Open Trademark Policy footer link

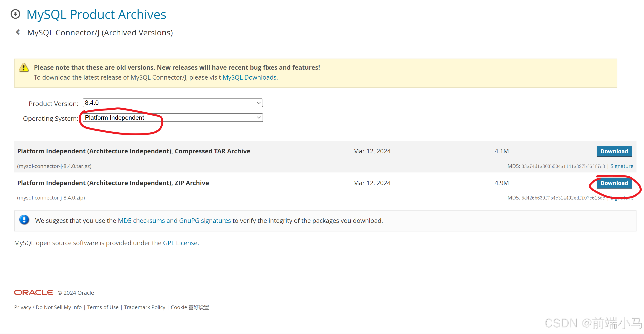[x=145, y=307]
